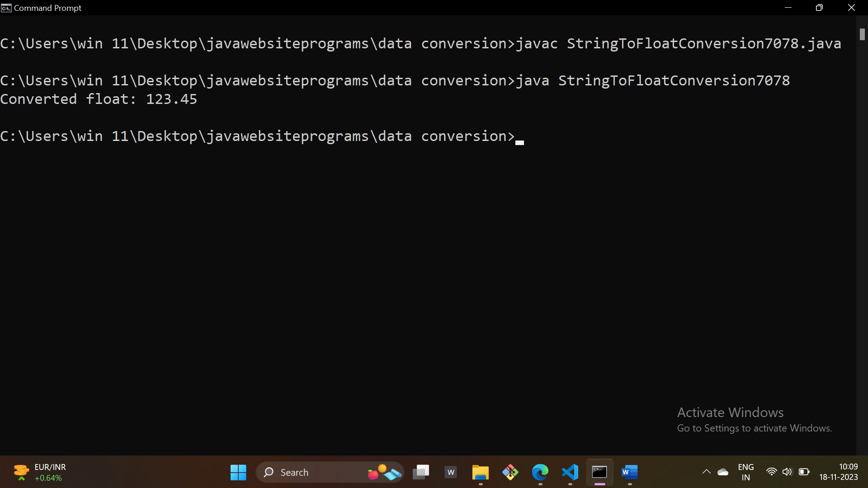Launch Microsoft Edge from the taskbar
This screenshot has width=868, height=488.
tap(540, 473)
